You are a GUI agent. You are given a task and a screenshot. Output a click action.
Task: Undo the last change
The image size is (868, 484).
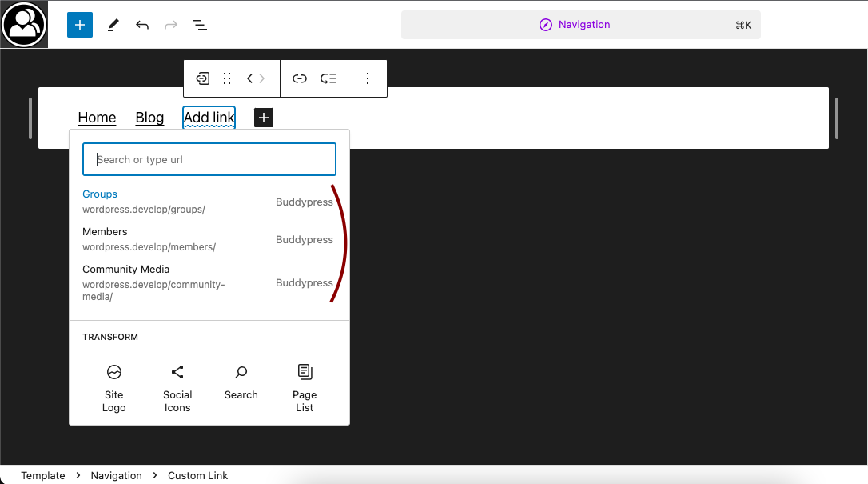pos(142,25)
